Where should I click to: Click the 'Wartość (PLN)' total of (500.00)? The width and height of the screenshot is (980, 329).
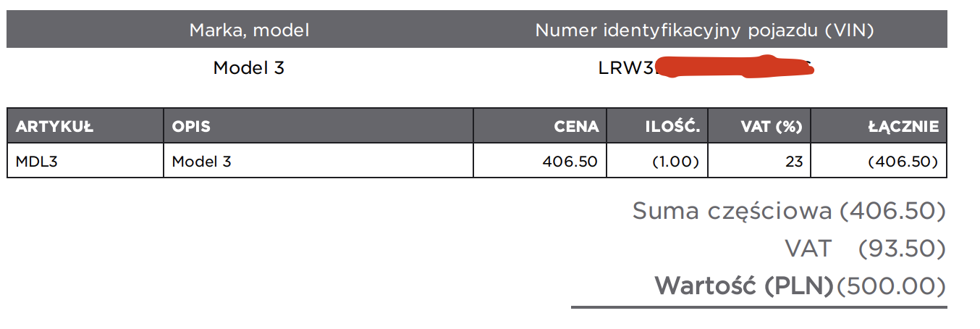(x=800, y=286)
